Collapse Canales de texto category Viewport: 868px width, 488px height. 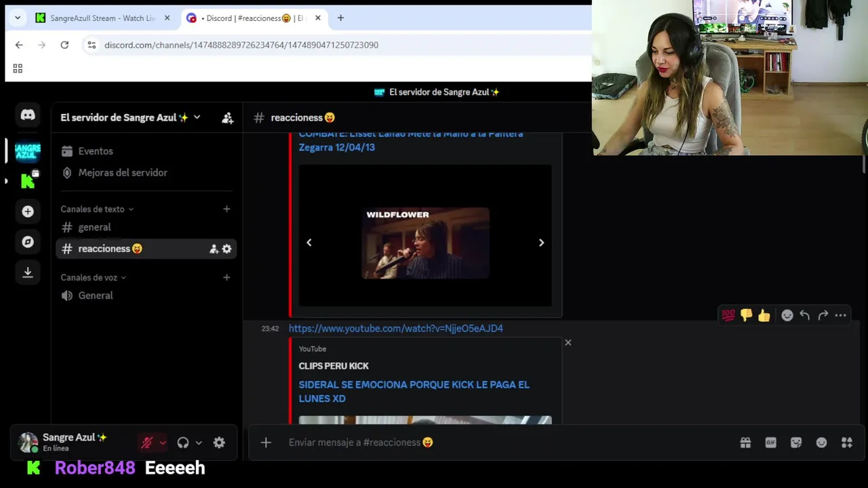[97, 209]
